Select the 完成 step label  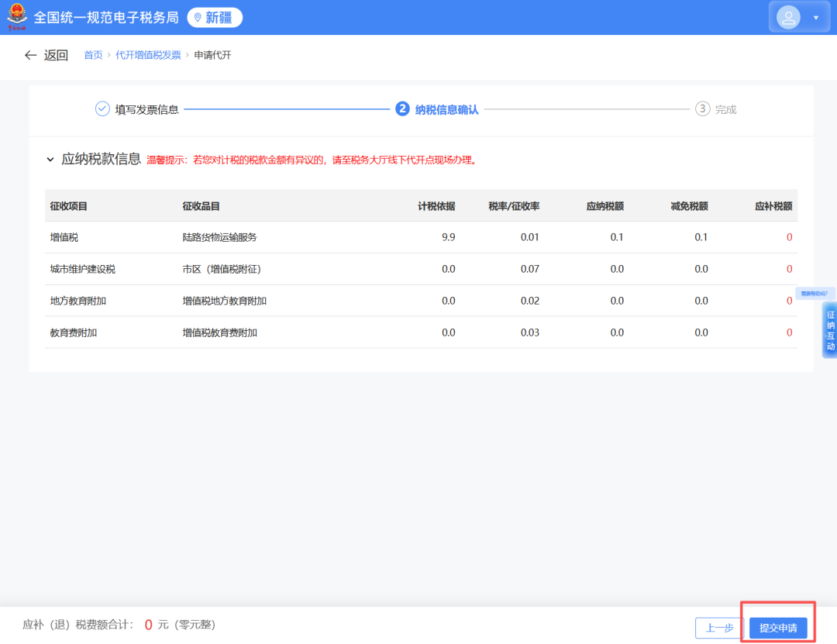coord(725,109)
